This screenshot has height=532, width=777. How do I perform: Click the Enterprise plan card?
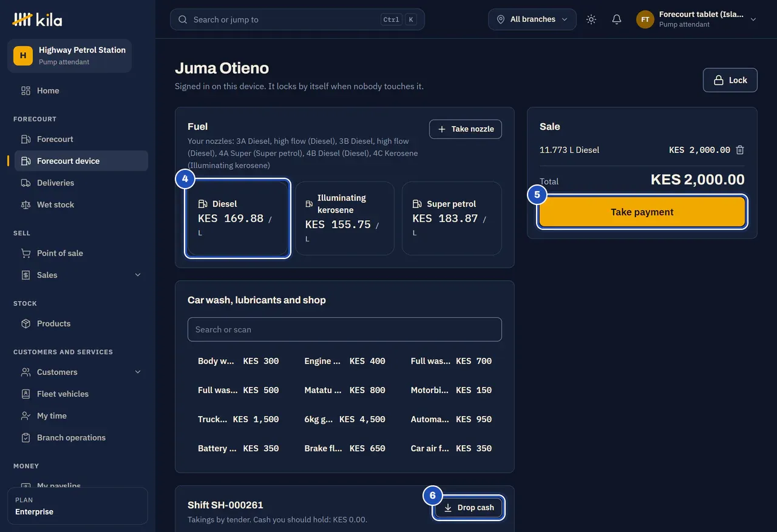78,506
